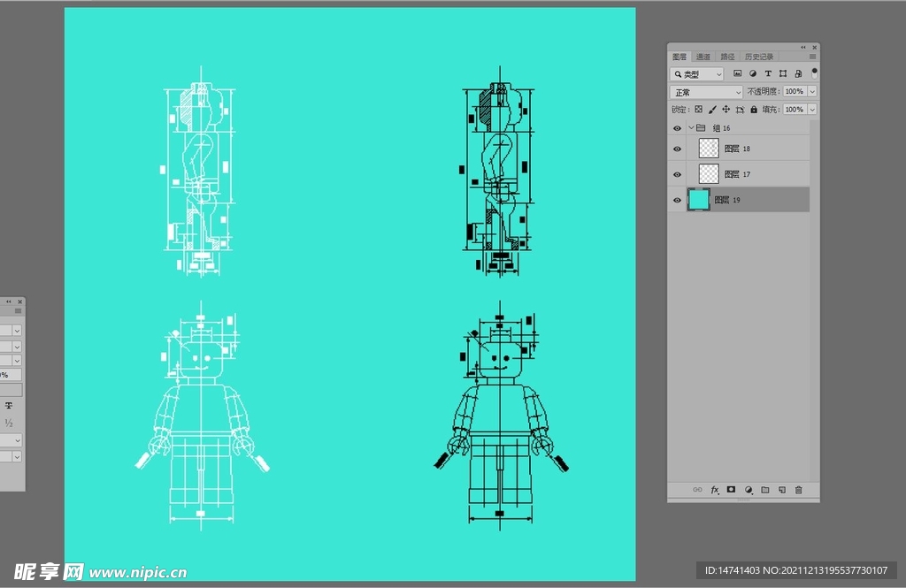Click the link layers chain icon
This screenshot has width=906, height=588.
[x=697, y=490]
